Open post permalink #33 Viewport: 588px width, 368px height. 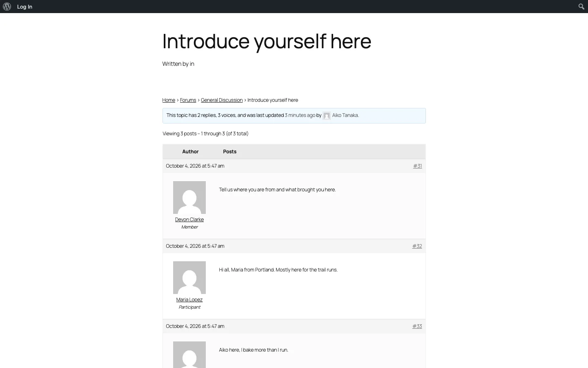(x=417, y=326)
